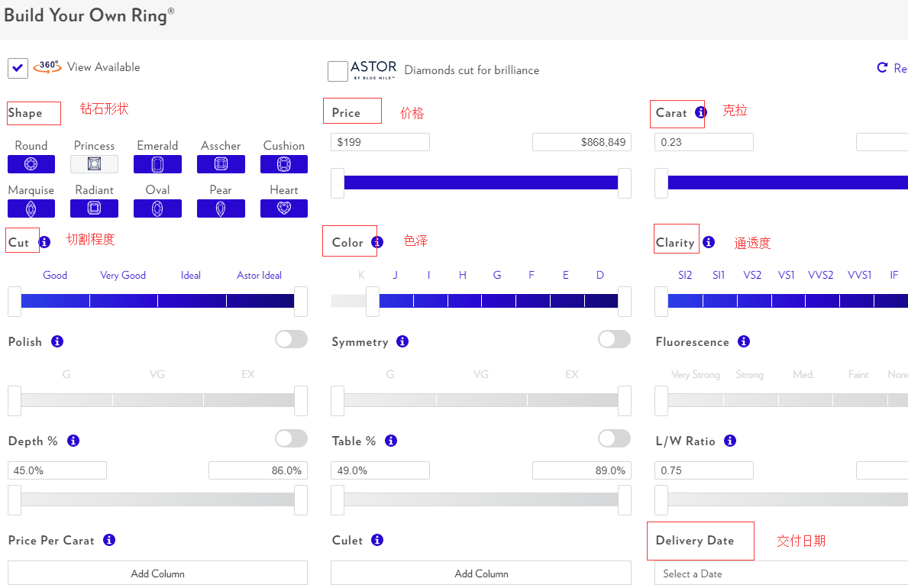The width and height of the screenshot is (908, 588).
Task: Select the Oval diamond shape icon
Action: click(x=157, y=208)
